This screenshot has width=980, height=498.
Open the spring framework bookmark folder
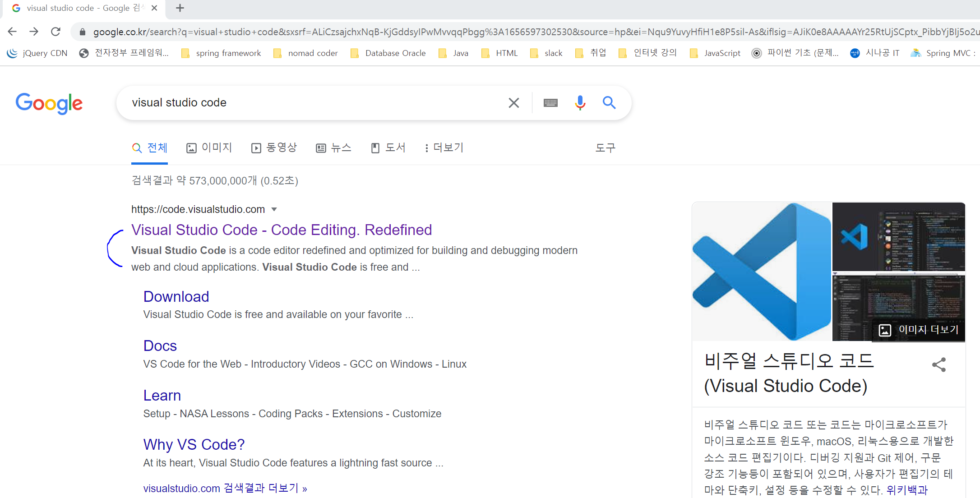pyautogui.click(x=221, y=53)
